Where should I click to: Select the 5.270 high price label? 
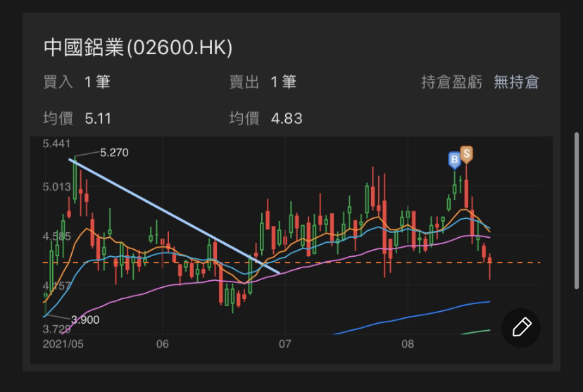(114, 152)
